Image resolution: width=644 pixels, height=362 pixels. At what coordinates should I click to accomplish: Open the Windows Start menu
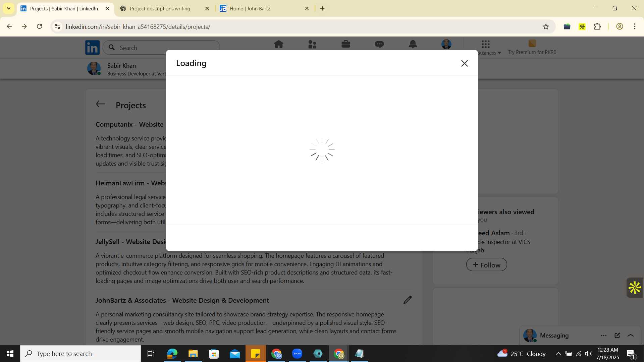pyautogui.click(x=10, y=354)
